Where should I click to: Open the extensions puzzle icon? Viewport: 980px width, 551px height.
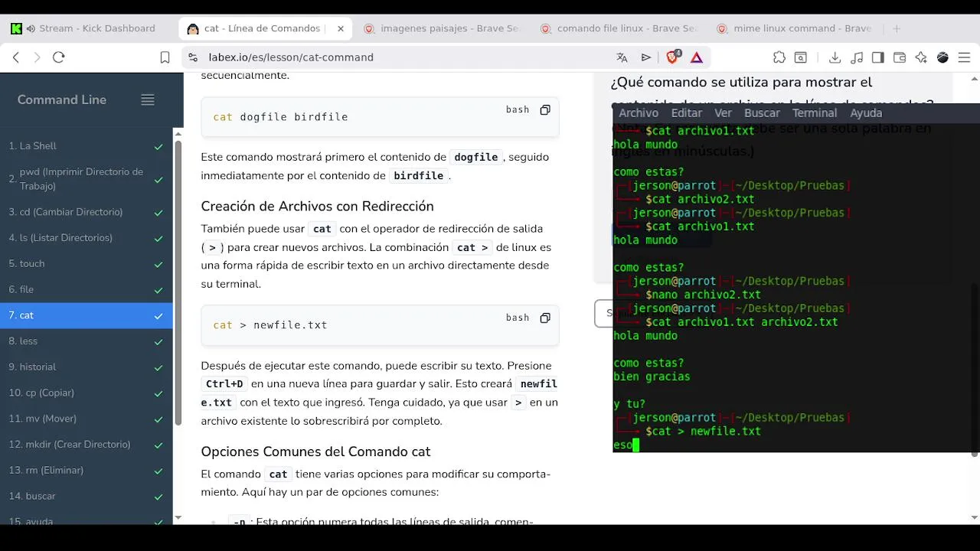pyautogui.click(x=779, y=57)
